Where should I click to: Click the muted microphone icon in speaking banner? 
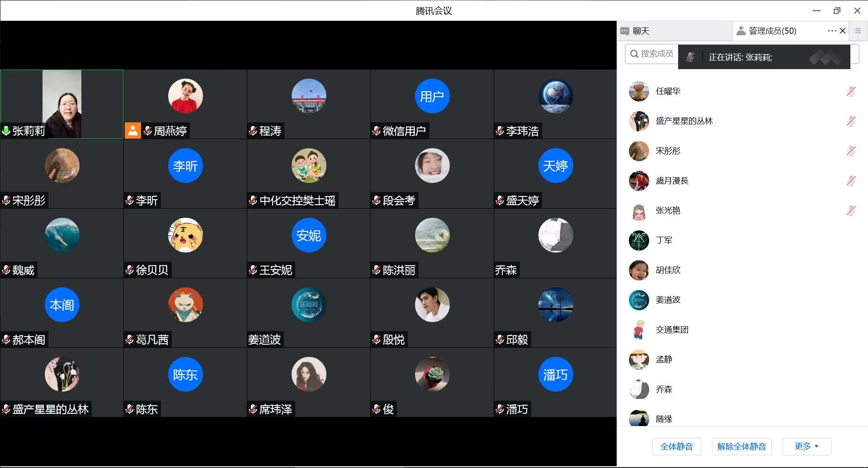(690, 57)
